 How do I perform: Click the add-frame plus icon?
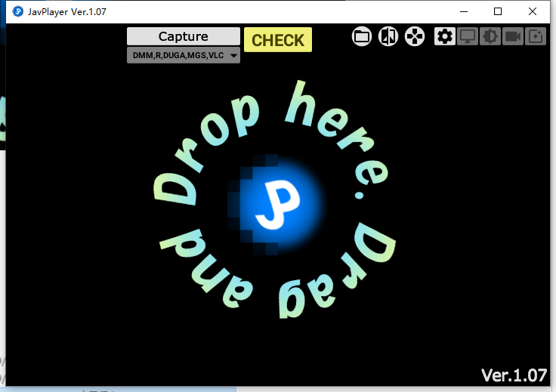coord(536,36)
